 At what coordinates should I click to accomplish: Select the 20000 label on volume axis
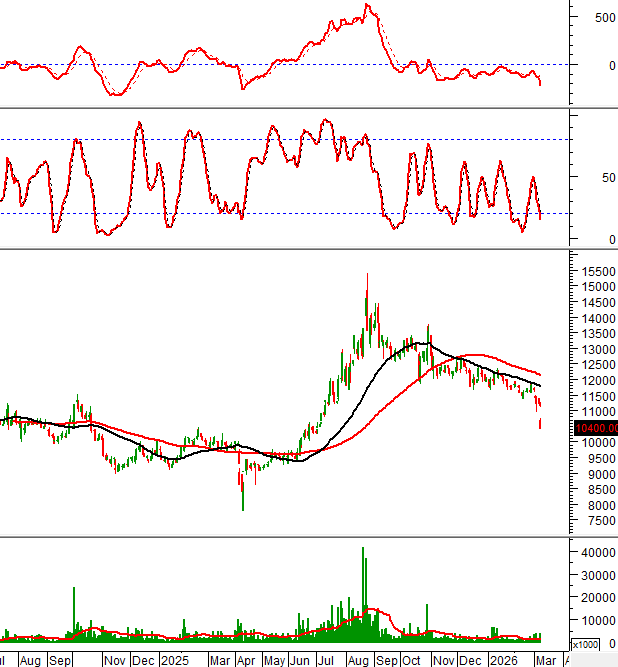pos(594,598)
